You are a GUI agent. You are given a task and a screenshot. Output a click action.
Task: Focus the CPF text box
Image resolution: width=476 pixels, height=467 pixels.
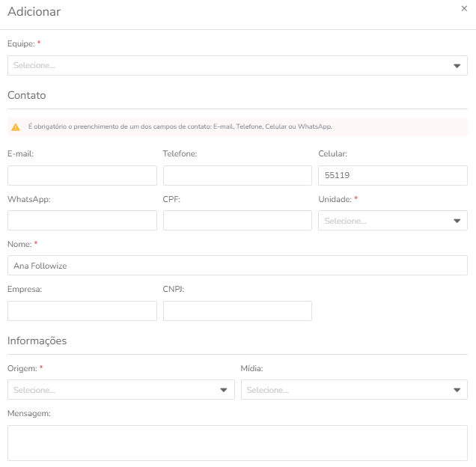tap(237, 220)
